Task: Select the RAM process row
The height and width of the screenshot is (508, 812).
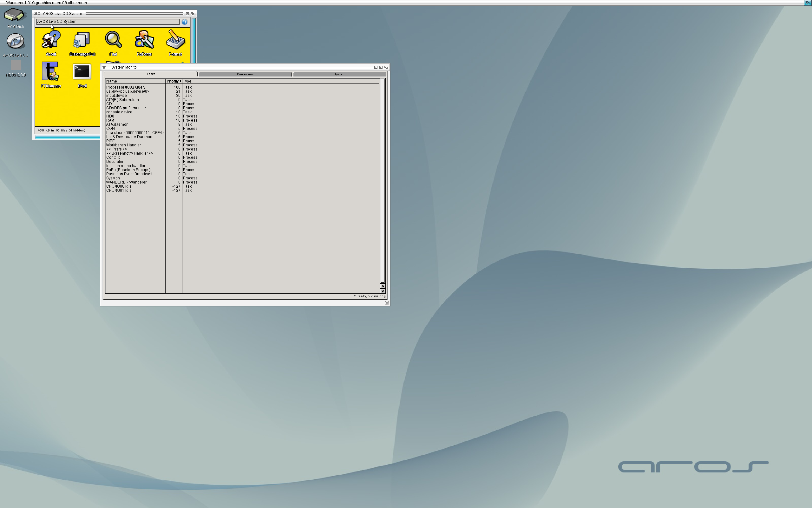Action: point(242,120)
